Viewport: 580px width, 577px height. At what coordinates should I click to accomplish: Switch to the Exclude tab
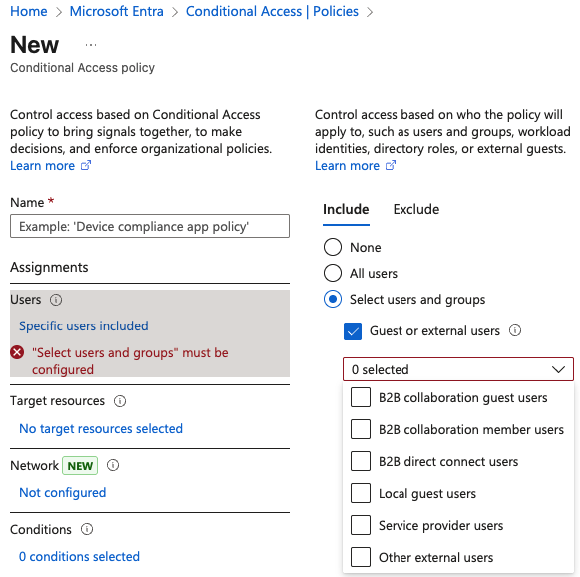click(416, 210)
